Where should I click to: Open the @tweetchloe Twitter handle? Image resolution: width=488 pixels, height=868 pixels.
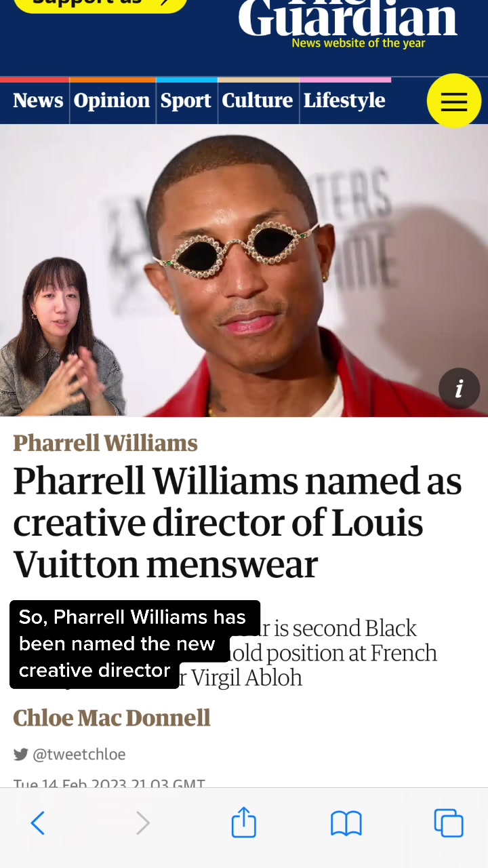click(79, 754)
